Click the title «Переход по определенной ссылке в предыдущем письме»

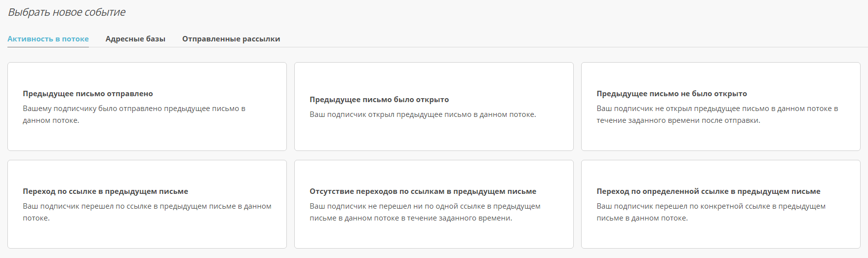click(708, 191)
